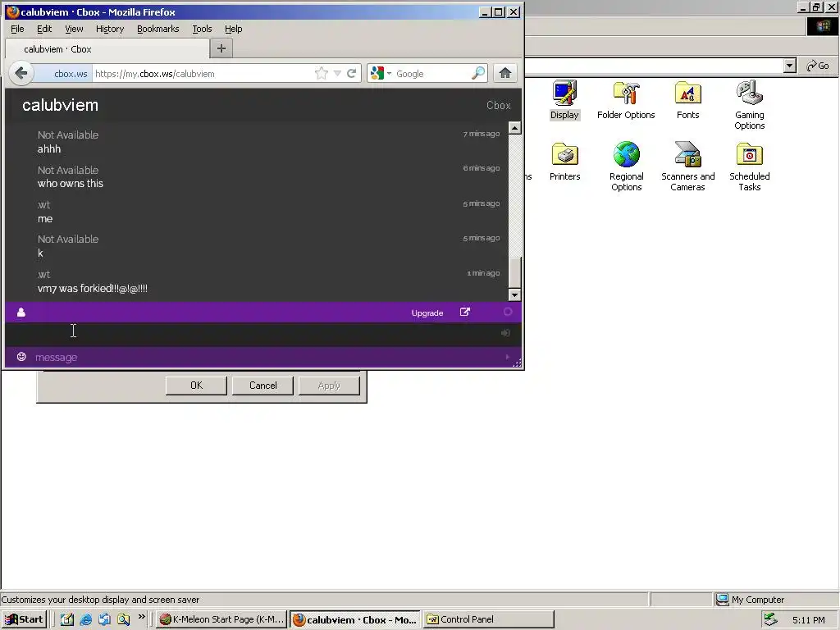Click the cbox.ws site identity badge
Viewport: 840px width, 630px height.
64,73
